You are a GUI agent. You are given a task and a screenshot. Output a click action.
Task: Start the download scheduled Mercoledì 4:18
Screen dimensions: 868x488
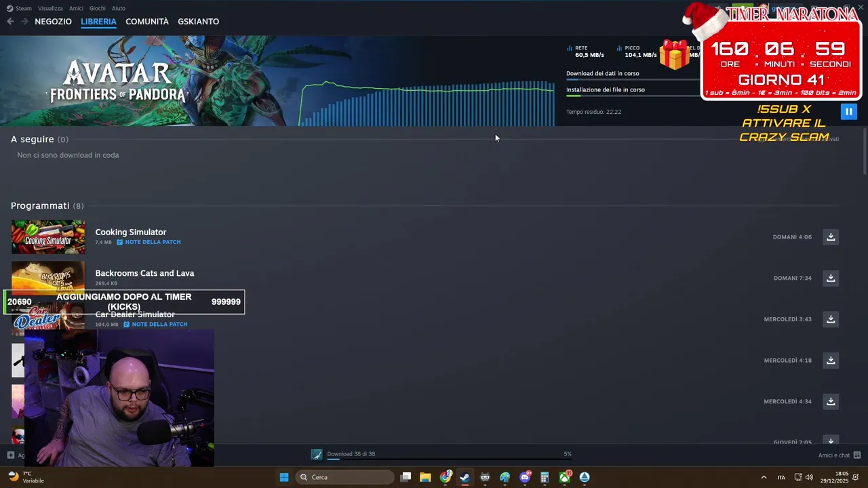[831, 361]
